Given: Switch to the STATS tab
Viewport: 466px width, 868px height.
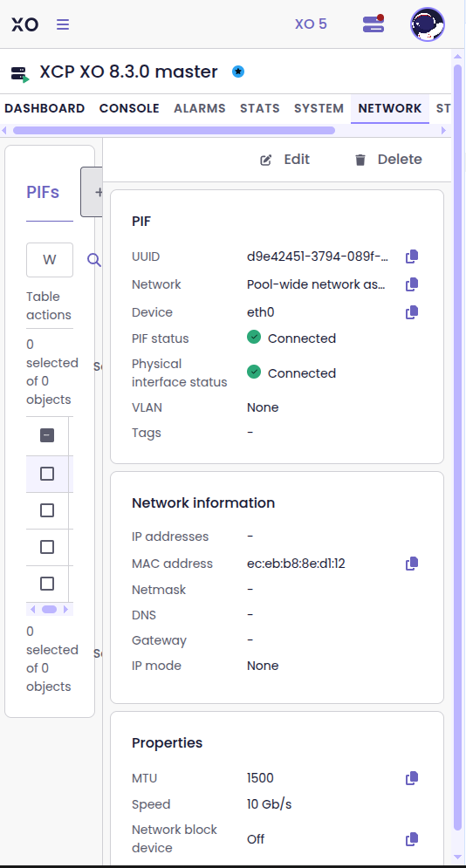Looking at the screenshot, I should pos(259,108).
